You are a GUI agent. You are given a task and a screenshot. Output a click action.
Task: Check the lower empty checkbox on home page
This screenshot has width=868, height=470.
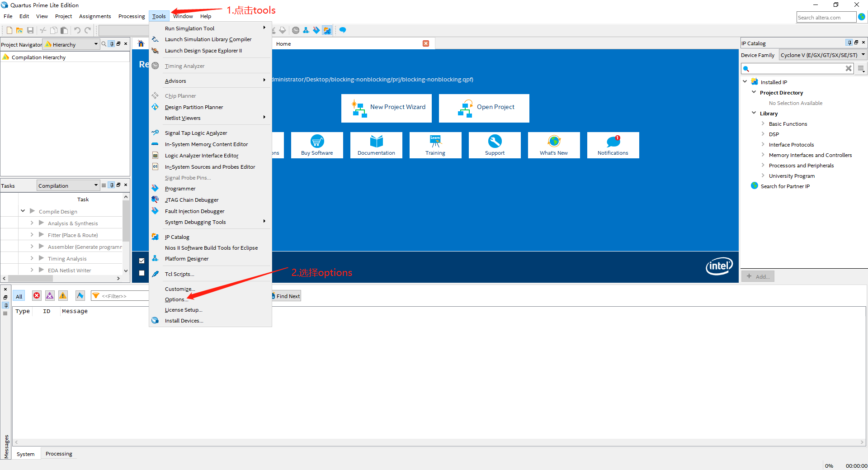tap(142, 273)
